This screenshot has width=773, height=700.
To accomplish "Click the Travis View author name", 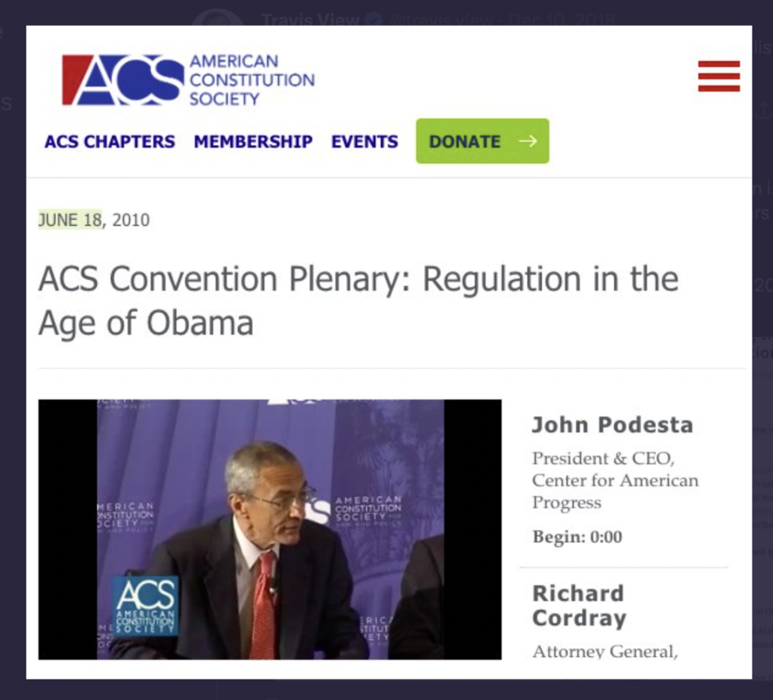I will coord(307,19).
